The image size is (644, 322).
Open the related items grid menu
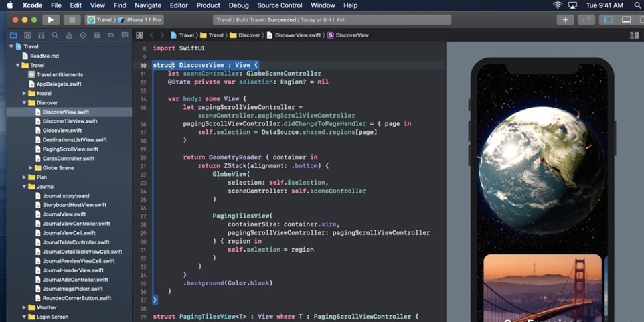click(x=139, y=35)
